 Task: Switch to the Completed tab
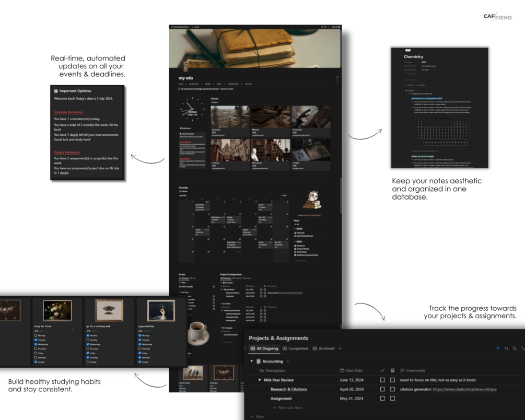295,348
